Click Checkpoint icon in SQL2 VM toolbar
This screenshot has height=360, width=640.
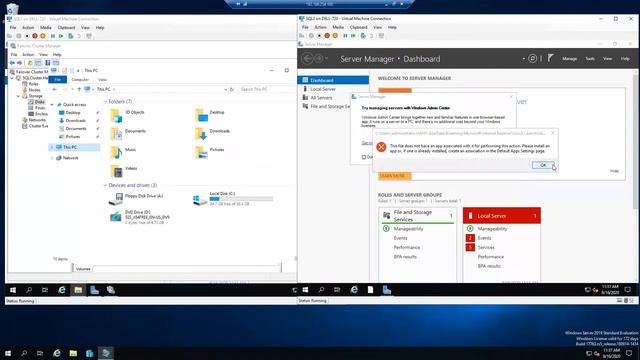coord(363,36)
